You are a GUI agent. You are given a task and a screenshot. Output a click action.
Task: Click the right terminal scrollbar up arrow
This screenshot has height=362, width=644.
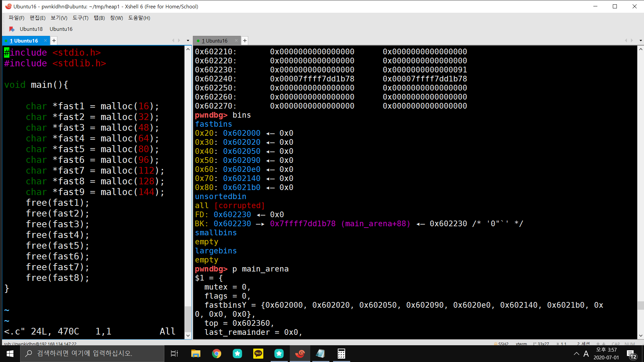pyautogui.click(x=641, y=49)
